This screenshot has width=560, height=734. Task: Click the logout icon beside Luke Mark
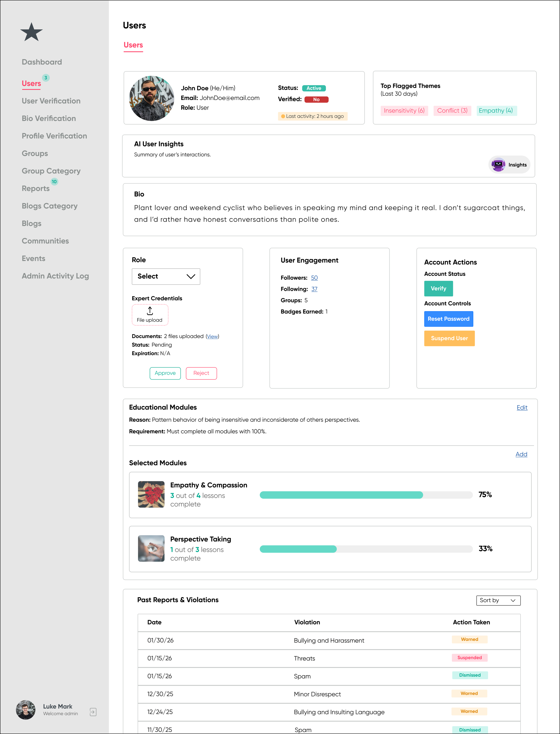pos(93,712)
